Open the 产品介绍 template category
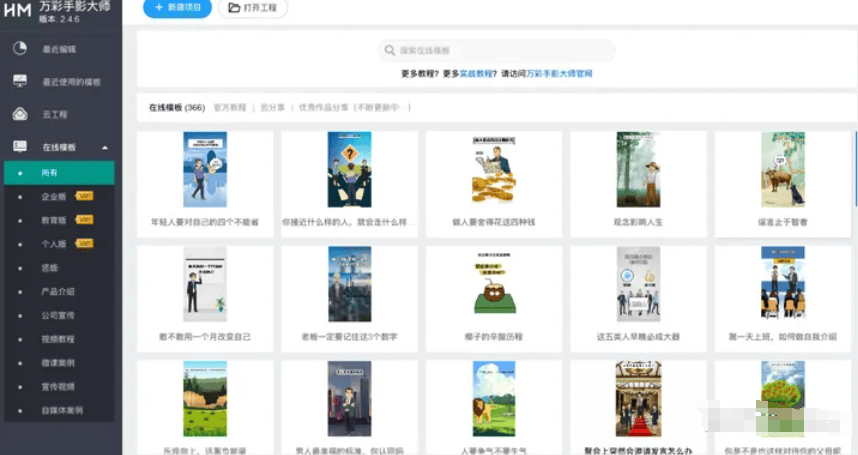This screenshot has width=858, height=455. [57, 291]
